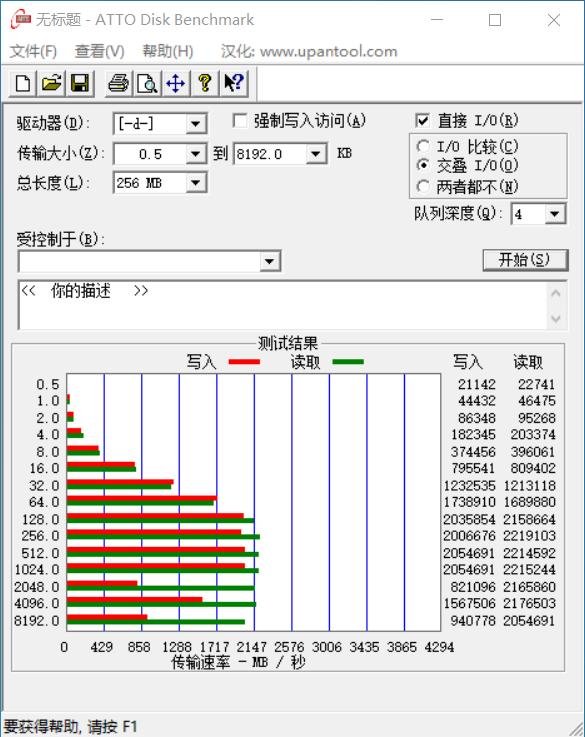Print the benchmark results
The width and height of the screenshot is (585, 737).
(x=118, y=84)
